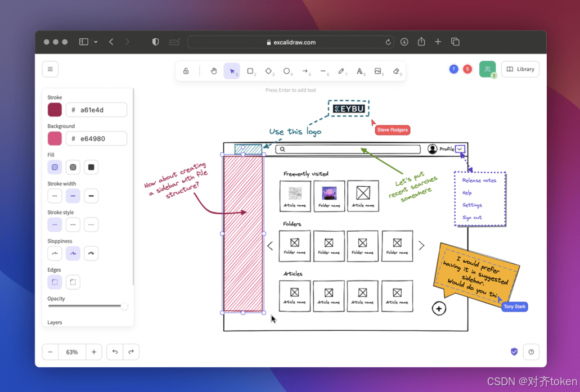Undo the last action
The image size is (580, 392).
pos(115,352)
